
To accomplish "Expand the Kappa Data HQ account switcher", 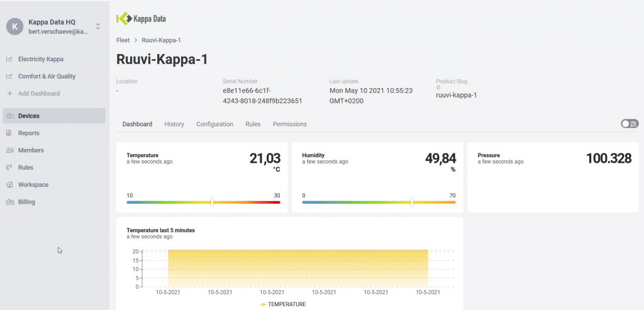I will pos(97,26).
